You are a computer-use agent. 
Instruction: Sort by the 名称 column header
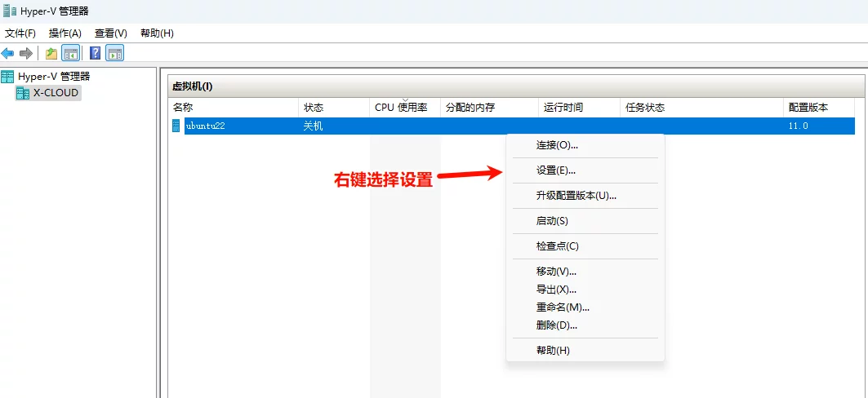pos(233,108)
